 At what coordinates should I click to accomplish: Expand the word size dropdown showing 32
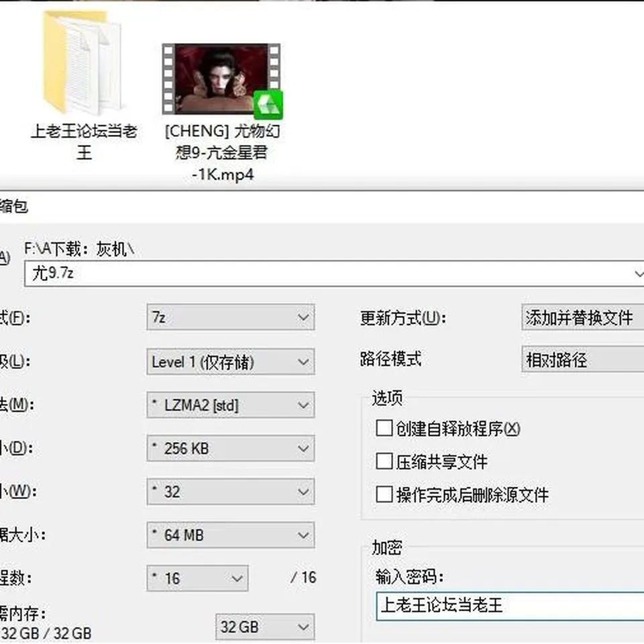tap(230, 491)
